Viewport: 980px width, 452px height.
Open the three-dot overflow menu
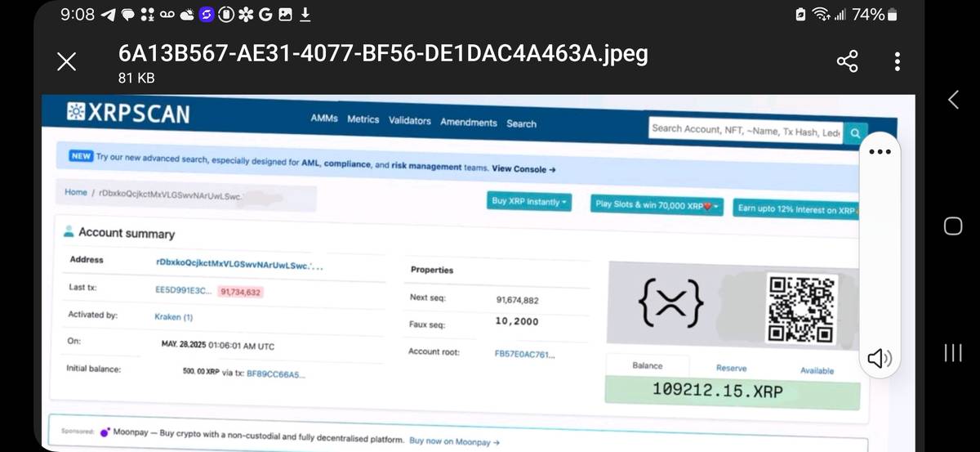point(898,62)
